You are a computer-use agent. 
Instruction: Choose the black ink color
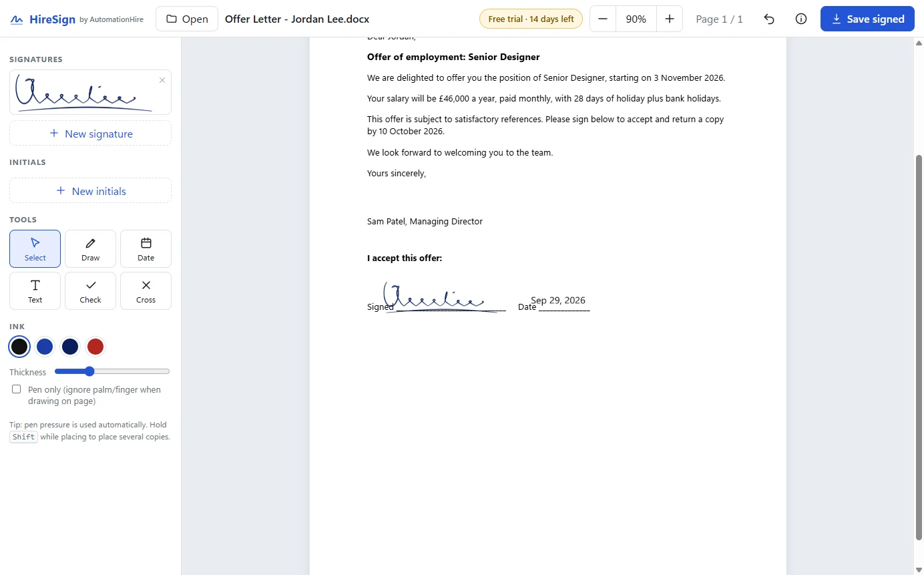[19, 347]
